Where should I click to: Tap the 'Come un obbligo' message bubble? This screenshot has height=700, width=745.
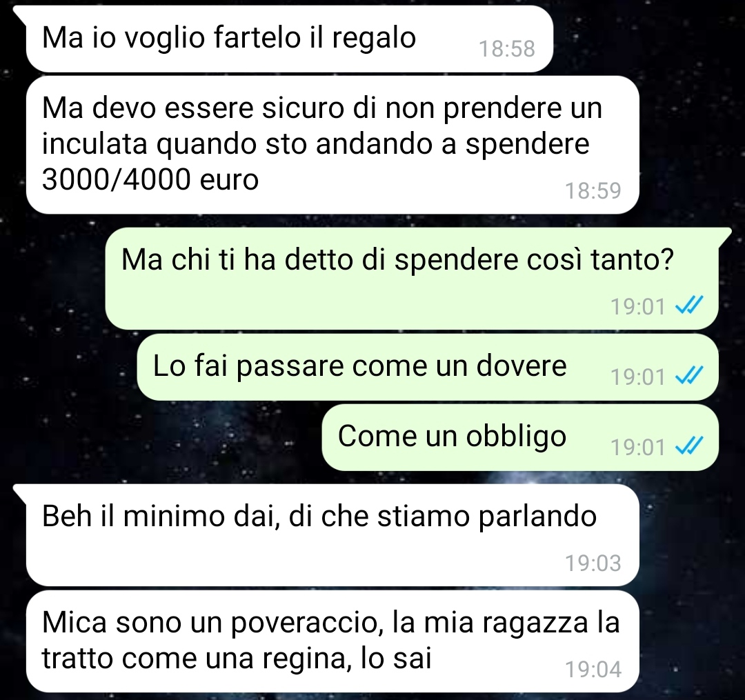pyautogui.click(x=520, y=437)
